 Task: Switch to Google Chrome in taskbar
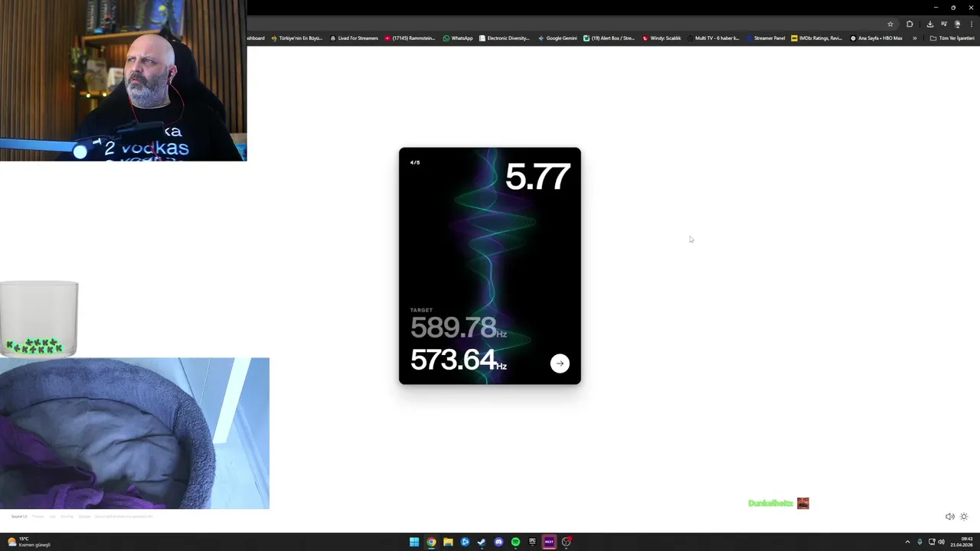[x=431, y=542]
